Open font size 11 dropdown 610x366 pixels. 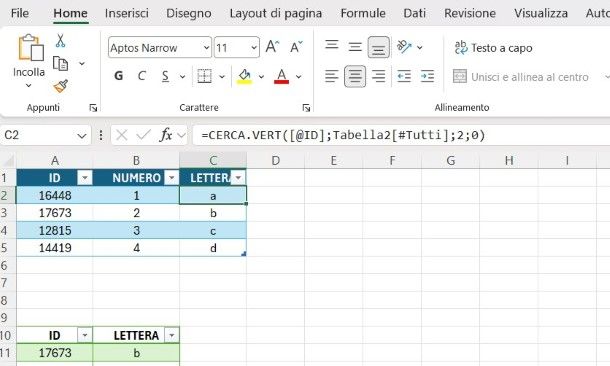point(254,48)
